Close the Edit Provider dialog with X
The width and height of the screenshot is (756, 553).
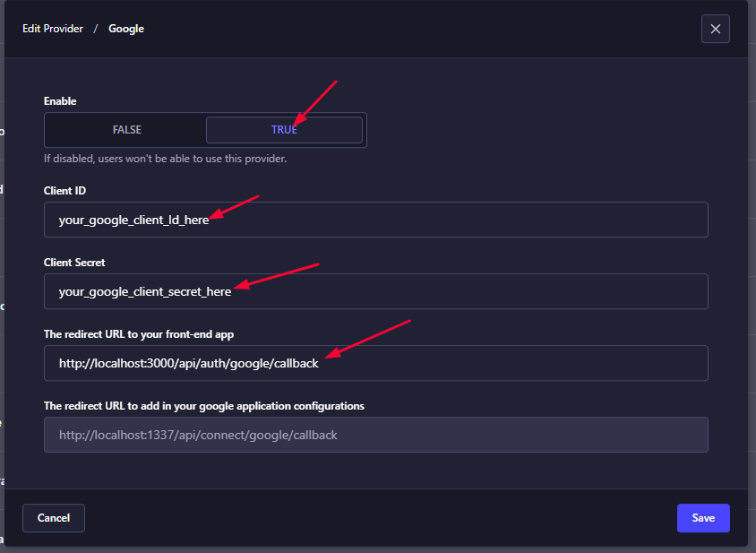point(715,29)
